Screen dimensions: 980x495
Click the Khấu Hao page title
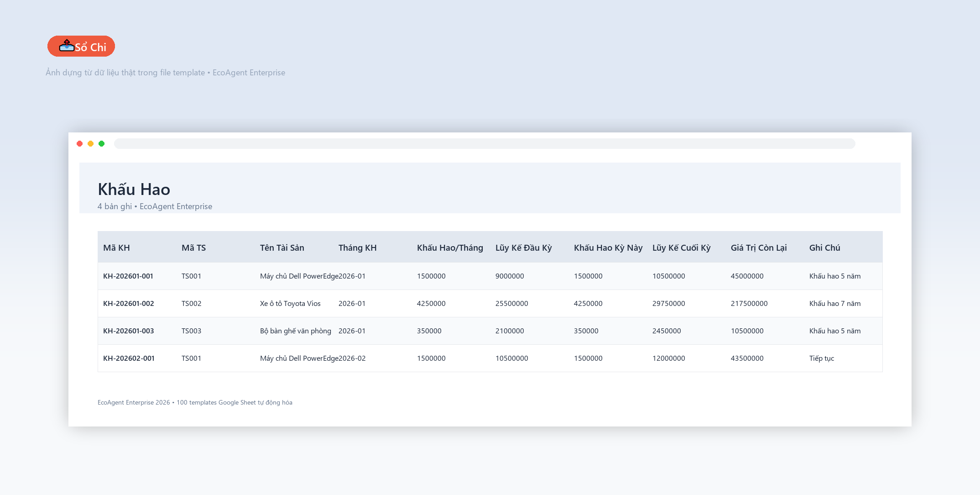click(x=134, y=189)
